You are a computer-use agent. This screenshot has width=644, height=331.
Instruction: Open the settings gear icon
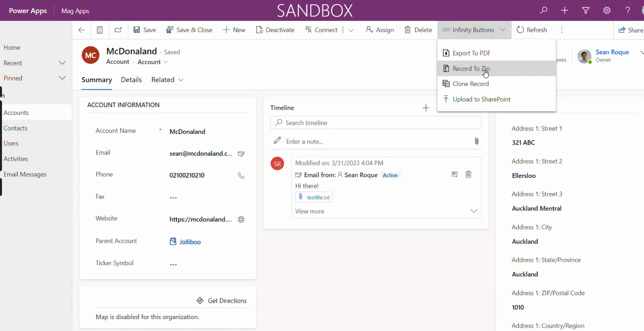pyautogui.click(x=607, y=10)
